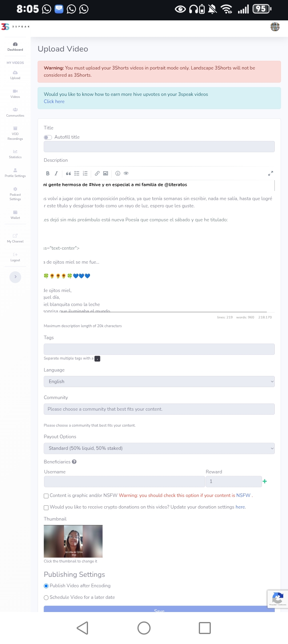
Task: Open the Language dropdown
Action: pos(159,382)
